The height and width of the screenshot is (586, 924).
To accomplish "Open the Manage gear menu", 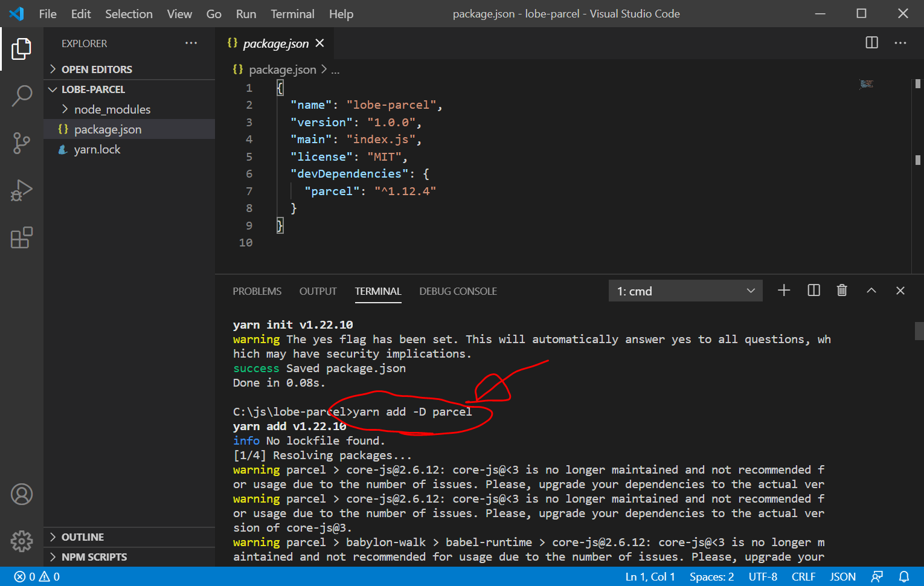I will [x=22, y=541].
